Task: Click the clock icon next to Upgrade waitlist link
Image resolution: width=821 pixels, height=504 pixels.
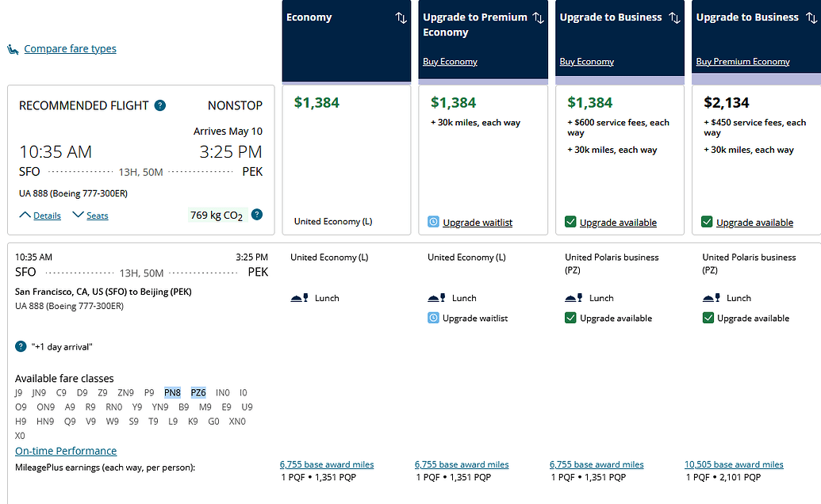Action: (x=434, y=222)
